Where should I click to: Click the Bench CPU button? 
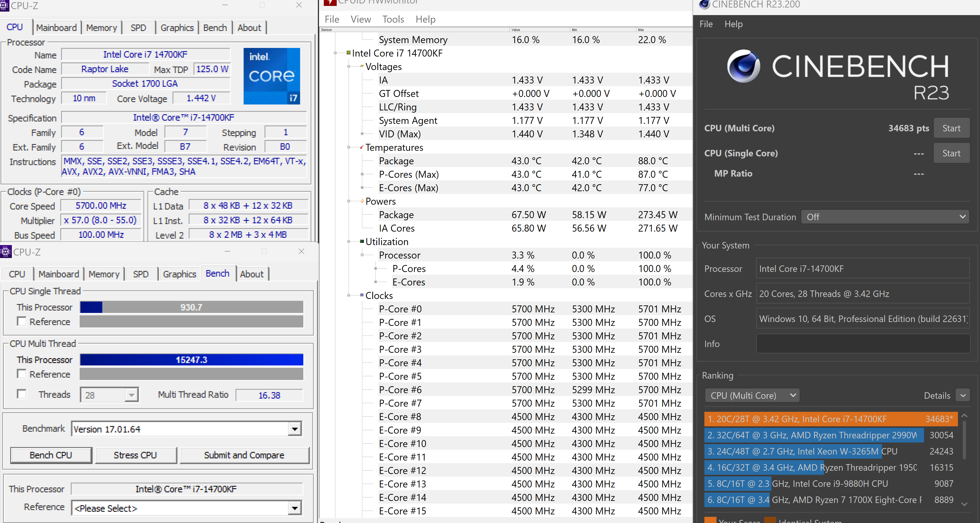51,455
